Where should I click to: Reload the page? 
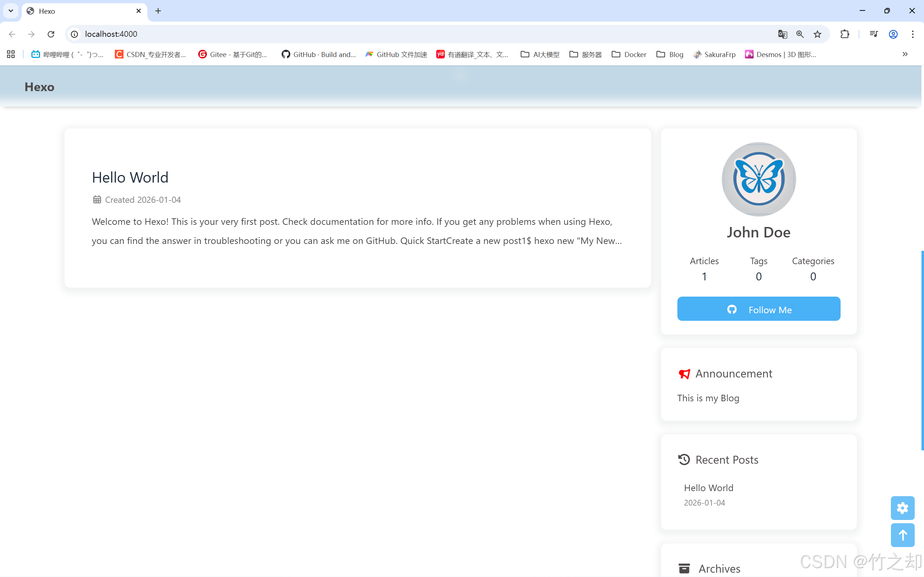tap(51, 34)
